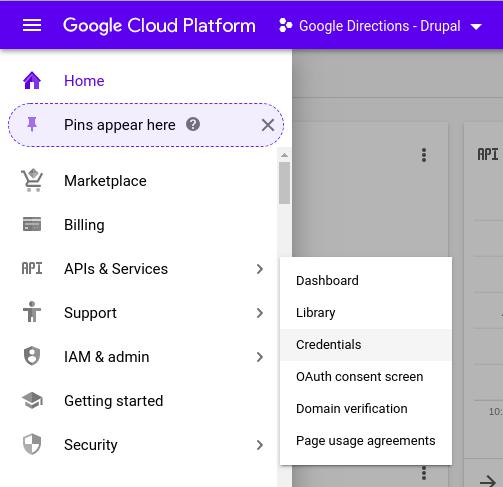Click the IAM & admin shield icon
Image resolution: width=503 pixels, height=487 pixels.
[x=32, y=356]
